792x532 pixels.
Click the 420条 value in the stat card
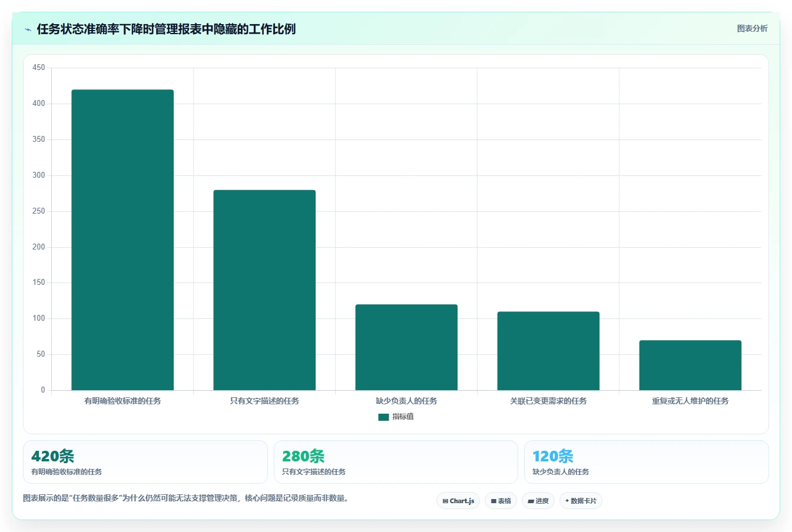(52, 456)
